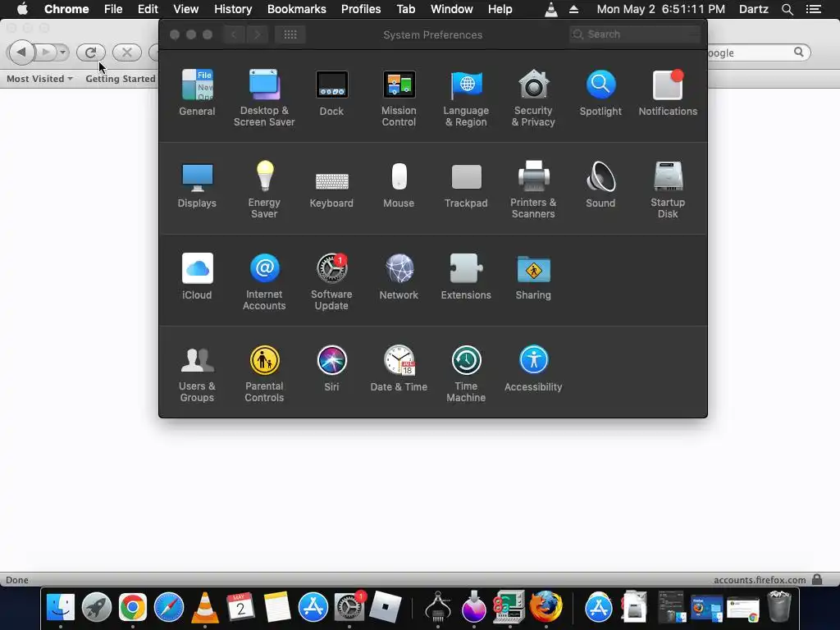Open Language & Region preferences
This screenshot has width=840, height=630.
(x=466, y=98)
